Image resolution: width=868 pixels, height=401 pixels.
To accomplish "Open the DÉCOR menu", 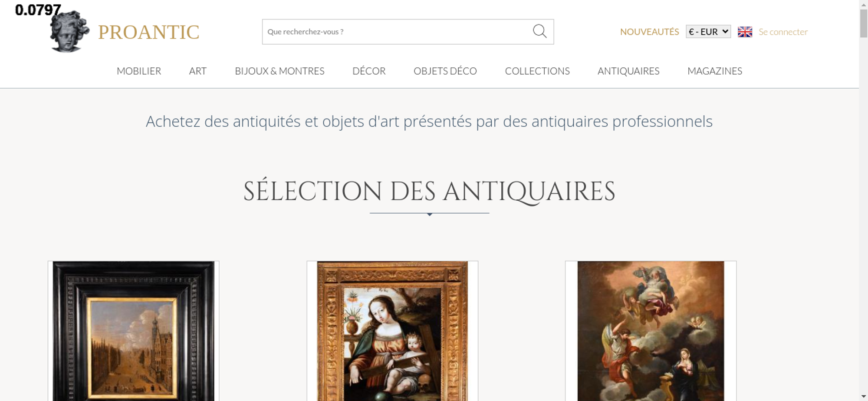I will click(369, 71).
